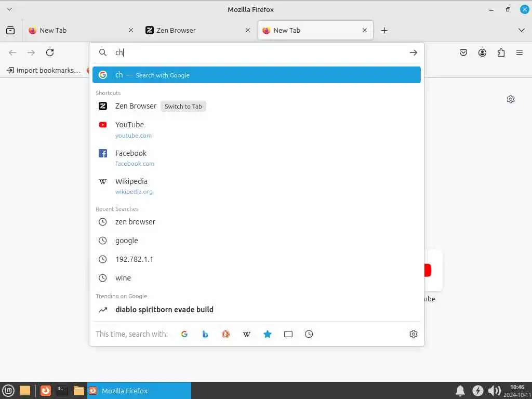Viewport: 532px width, 399px height.
Task: Click the Go arrow in address bar
Action: click(413, 52)
